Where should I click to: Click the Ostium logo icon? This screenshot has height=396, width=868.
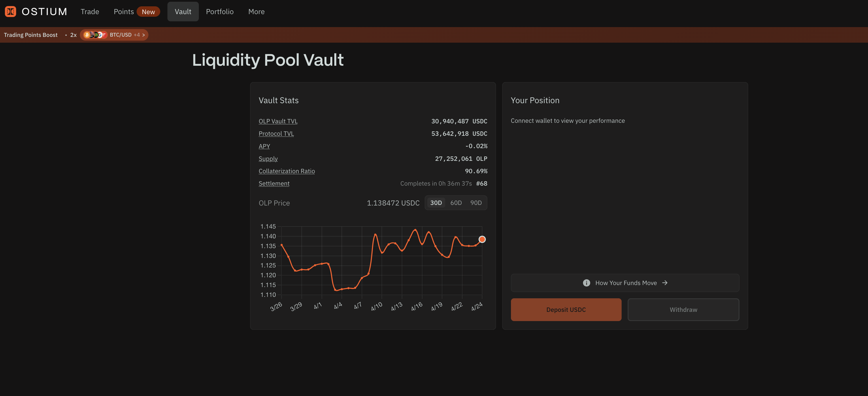tap(10, 12)
